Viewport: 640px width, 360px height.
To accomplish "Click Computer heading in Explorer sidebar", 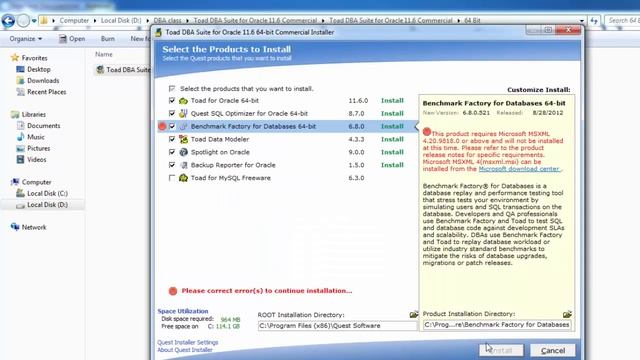I will [36, 182].
